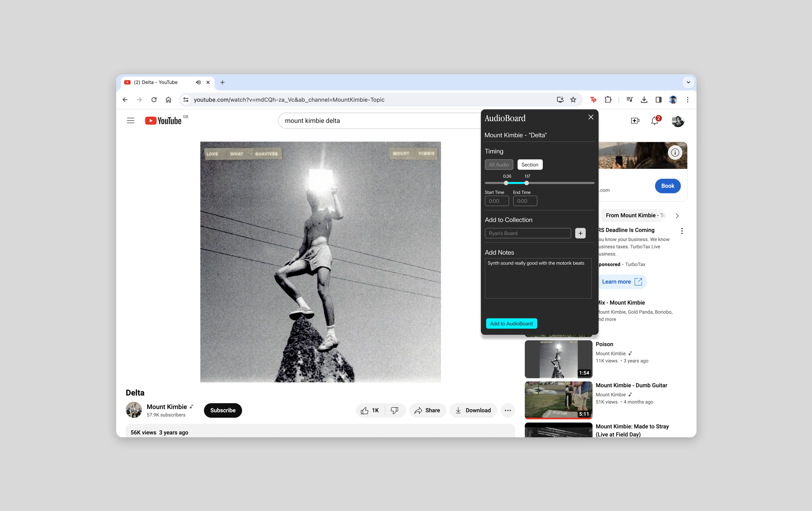Open the Poison video thumbnail

558,359
